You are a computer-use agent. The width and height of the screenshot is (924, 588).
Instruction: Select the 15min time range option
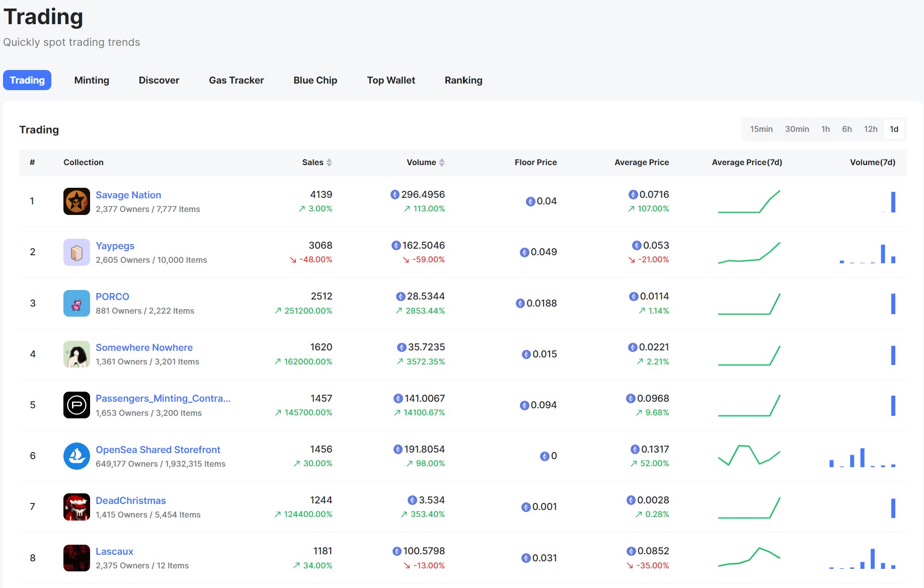(x=761, y=129)
